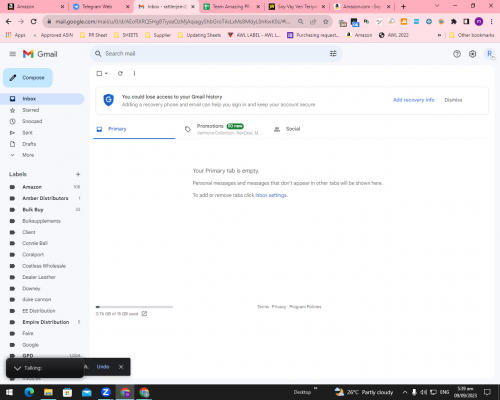Bookmark this page star icon

(x=326, y=21)
